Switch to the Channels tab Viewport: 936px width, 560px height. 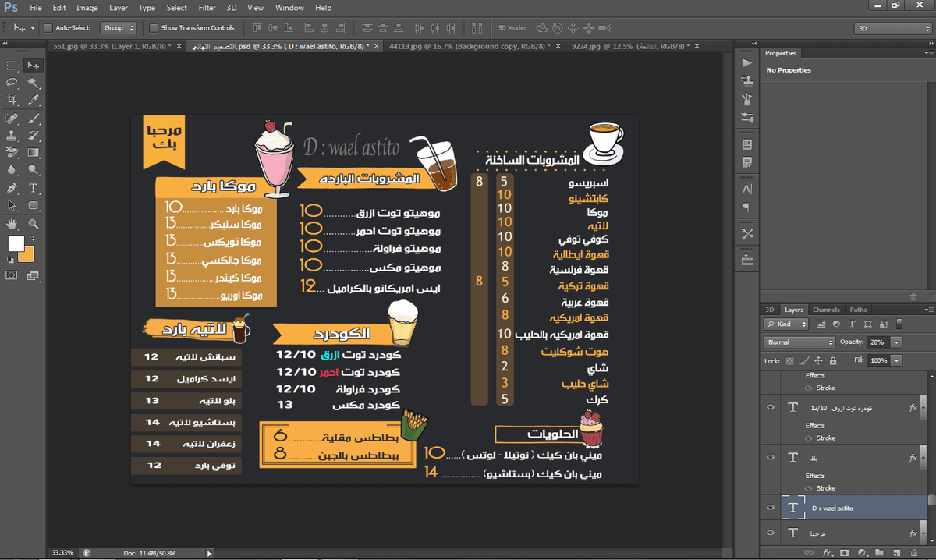coord(826,310)
